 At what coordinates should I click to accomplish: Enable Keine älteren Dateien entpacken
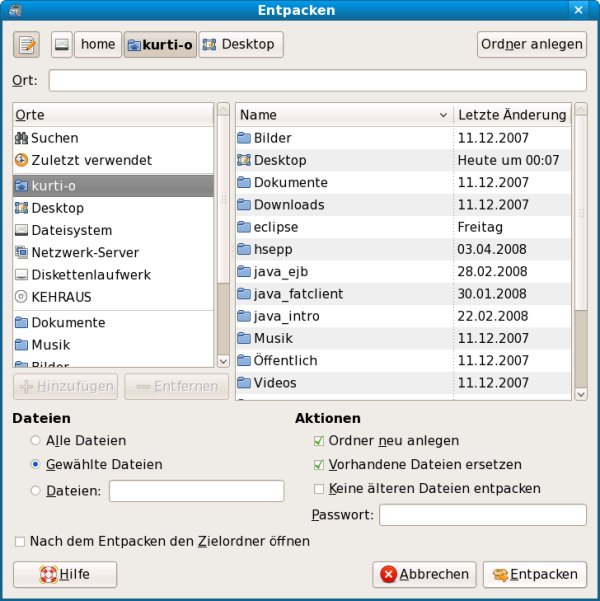point(319,489)
